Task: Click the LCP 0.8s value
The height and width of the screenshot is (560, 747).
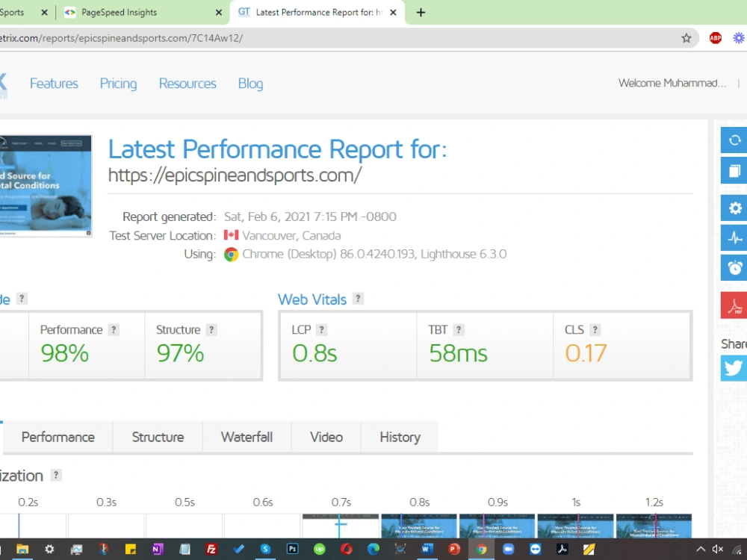Action: coord(314,353)
